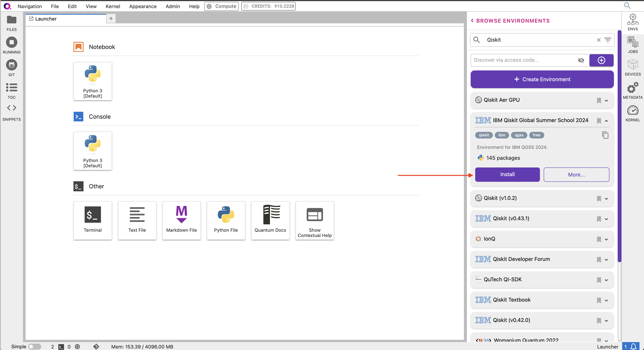Toggle access code visibility eye icon
Screen dimensions: 644x350
point(581,60)
